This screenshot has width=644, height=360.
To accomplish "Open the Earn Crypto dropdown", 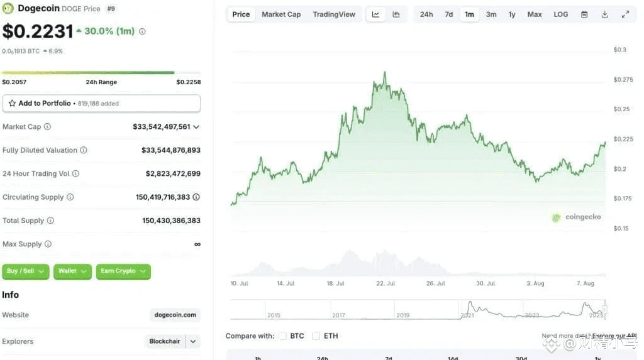I will coord(123,271).
